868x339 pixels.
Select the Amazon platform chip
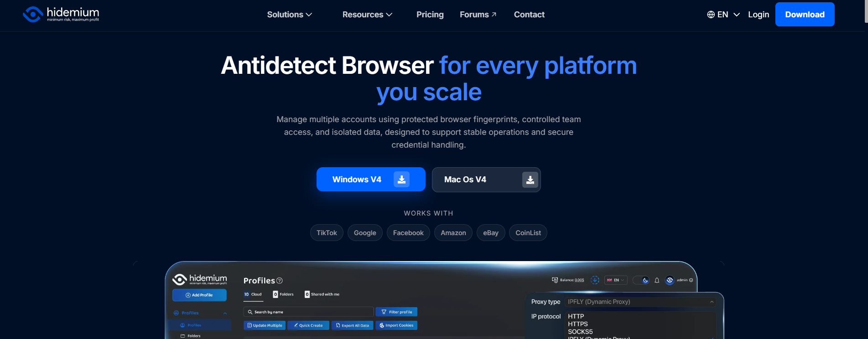(x=453, y=233)
